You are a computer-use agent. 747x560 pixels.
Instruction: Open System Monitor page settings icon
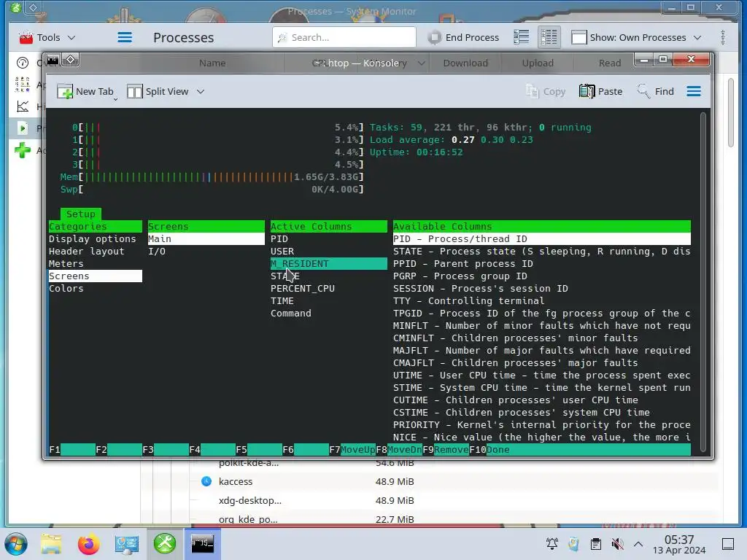click(x=723, y=37)
